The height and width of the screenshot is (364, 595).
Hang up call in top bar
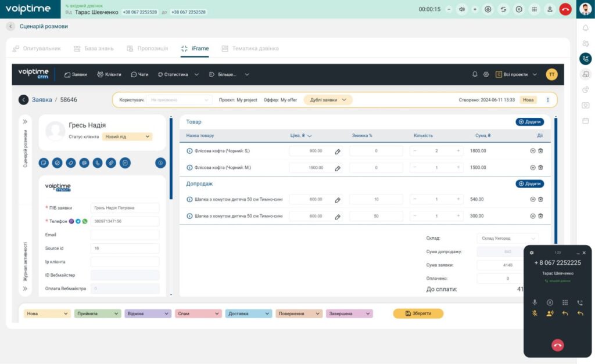click(565, 9)
